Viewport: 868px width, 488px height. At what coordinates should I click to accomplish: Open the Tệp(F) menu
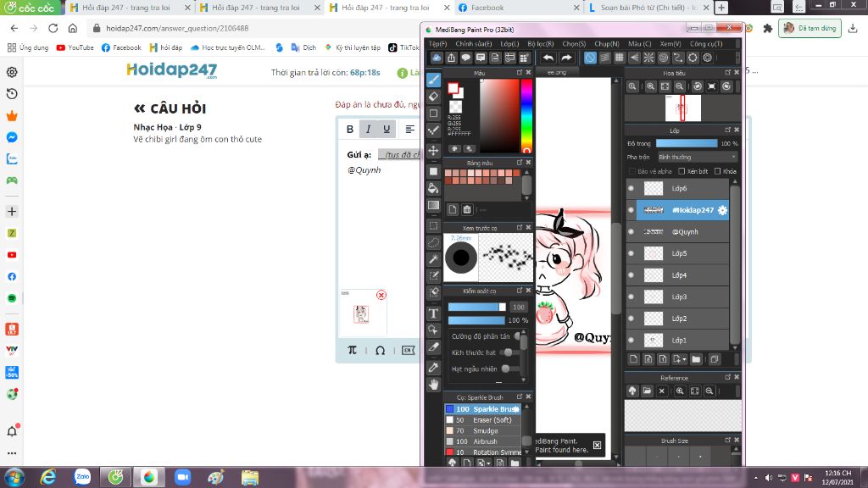click(x=438, y=44)
